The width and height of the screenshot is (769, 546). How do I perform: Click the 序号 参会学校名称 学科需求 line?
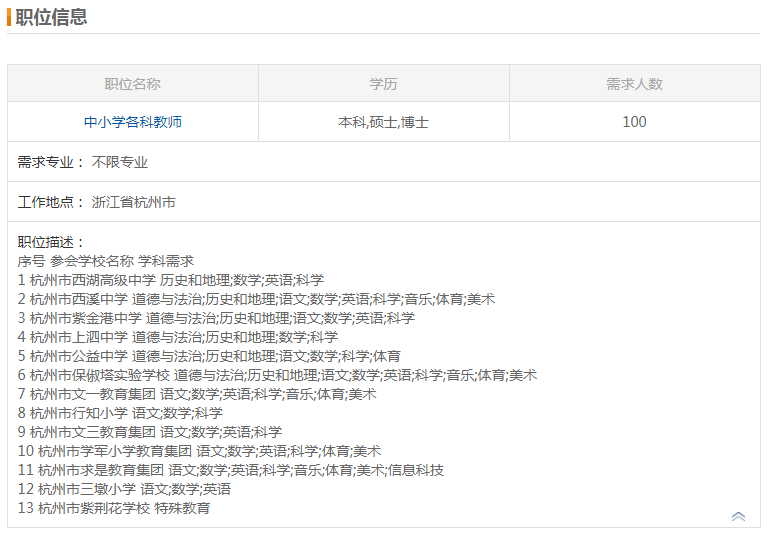(x=105, y=261)
